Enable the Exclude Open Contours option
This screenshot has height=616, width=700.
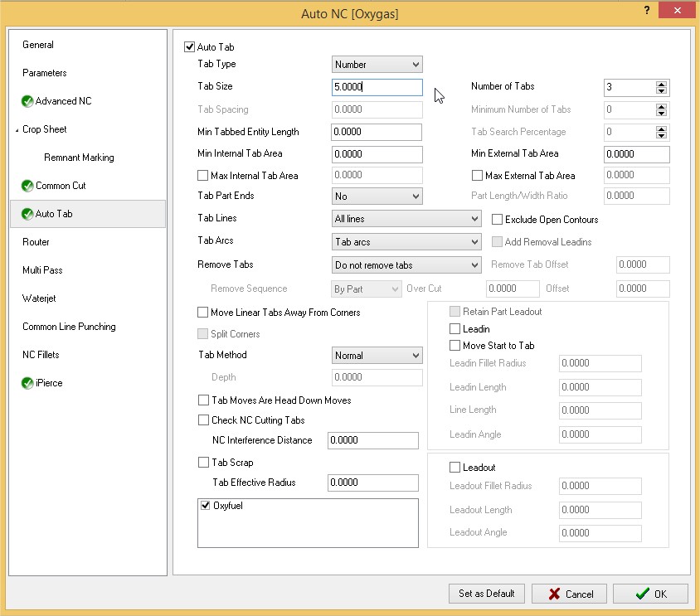(x=498, y=220)
